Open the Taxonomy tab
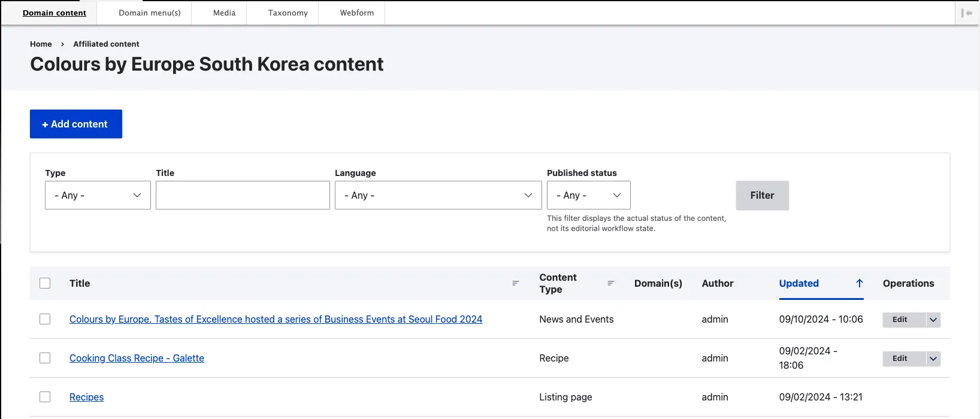Image resolution: width=980 pixels, height=419 pixels. (288, 13)
